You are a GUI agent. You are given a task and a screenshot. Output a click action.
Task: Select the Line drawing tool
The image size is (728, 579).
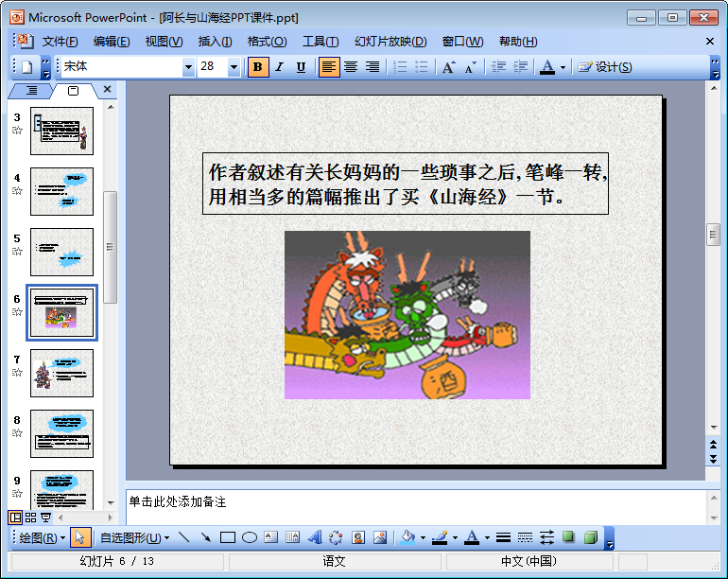184,537
